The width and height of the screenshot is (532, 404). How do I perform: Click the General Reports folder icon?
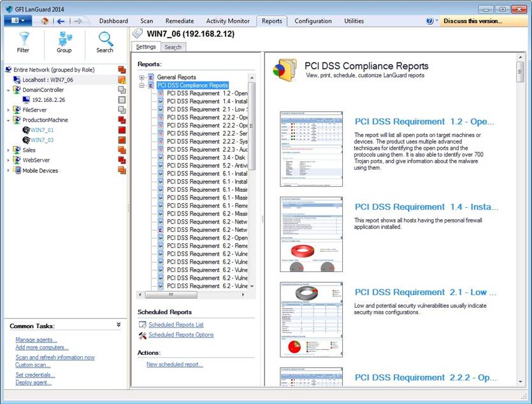click(152, 77)
